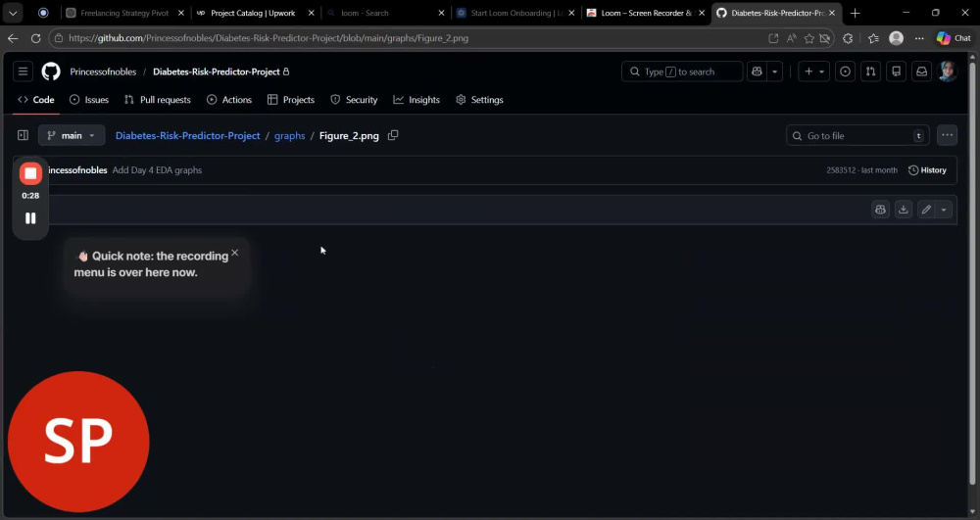Open the 'Add Day 4 EDA graphs' commit message
Screen dimensions: 980x520
157,170
